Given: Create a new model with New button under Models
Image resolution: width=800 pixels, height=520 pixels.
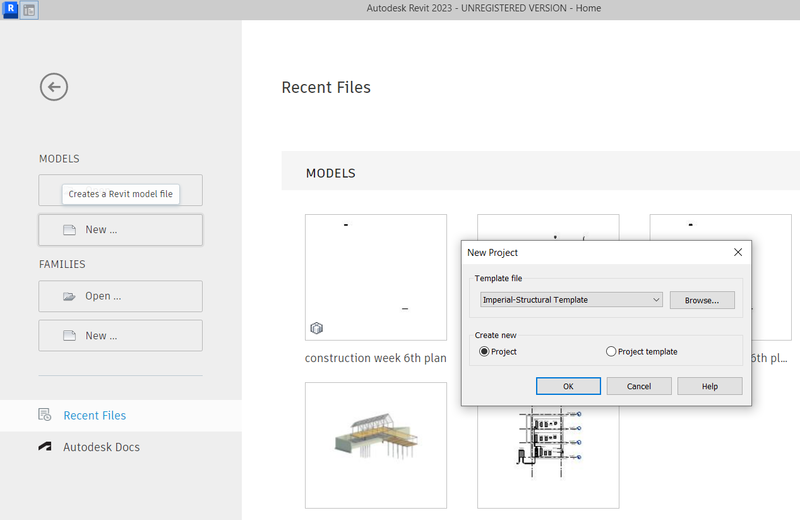Looking at the screenshot, I should pos(120,230).
